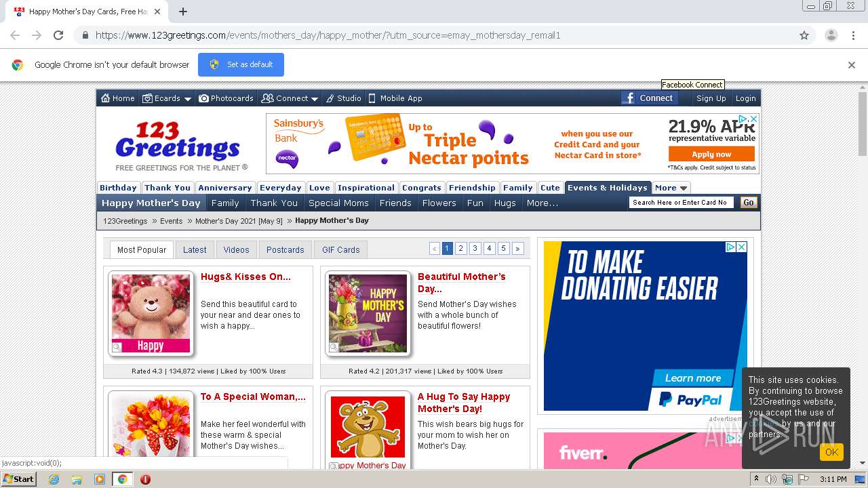Screen dimensions: 868x488
Task: Open the Friendship category tab
Action: pyautogui.click(x=472, y=188)
